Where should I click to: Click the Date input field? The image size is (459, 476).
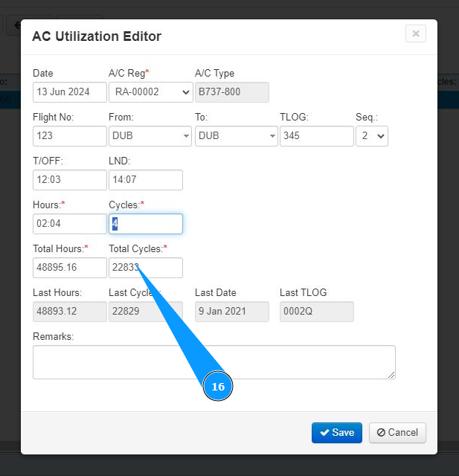(70, 92)
